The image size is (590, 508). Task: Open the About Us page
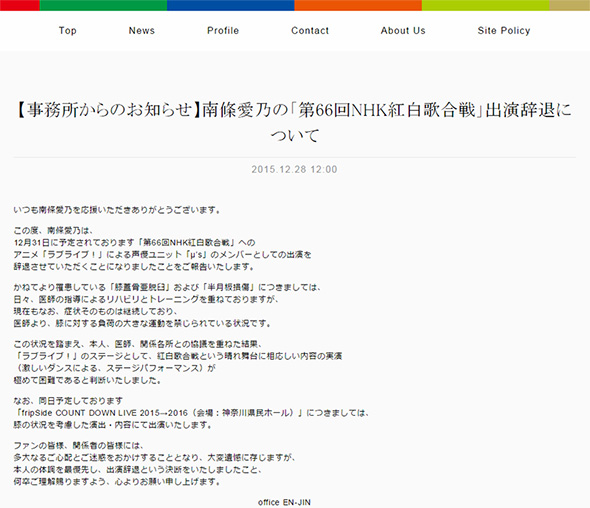tap(403, 30)
